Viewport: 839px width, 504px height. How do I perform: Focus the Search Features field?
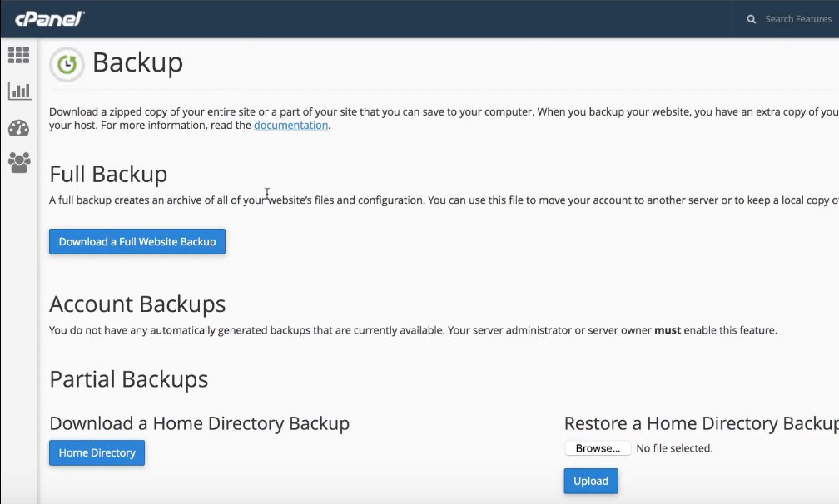point(797,19)
